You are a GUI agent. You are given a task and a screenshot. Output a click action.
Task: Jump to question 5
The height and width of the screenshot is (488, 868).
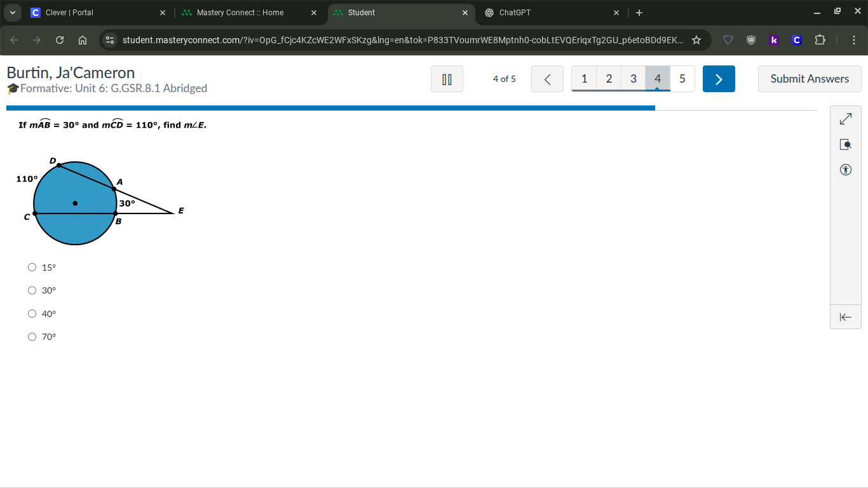click(x=682, y=79)
